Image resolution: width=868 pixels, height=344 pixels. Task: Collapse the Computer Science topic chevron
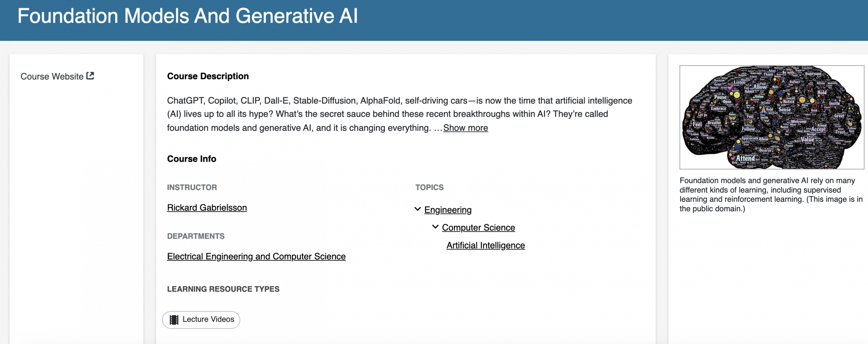(x=435, y=227)
